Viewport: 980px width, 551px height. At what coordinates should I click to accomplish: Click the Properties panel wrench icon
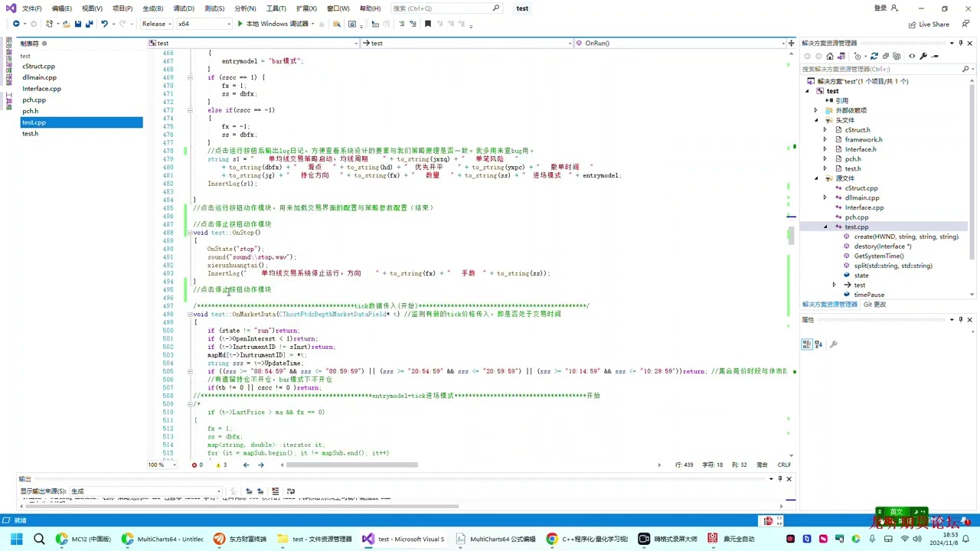[833, 345]
